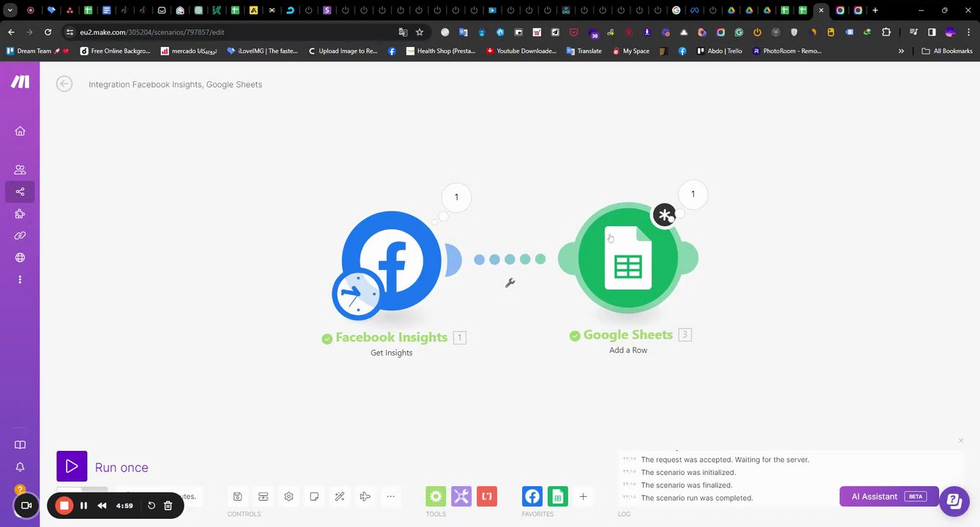Add a note using the Notes icon

314,496
